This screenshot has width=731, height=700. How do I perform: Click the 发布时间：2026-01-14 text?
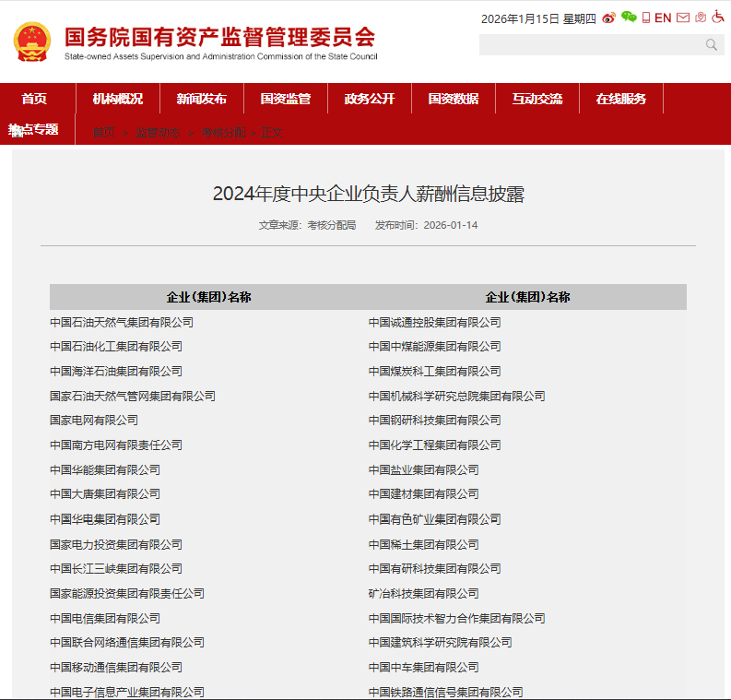click(426, 225)
